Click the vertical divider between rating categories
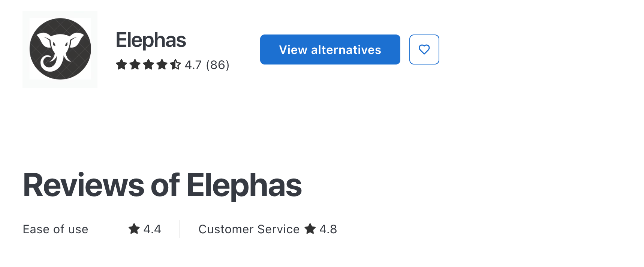Image resolution: width=644 pixels, height=267 pixels. pos(180,229)
